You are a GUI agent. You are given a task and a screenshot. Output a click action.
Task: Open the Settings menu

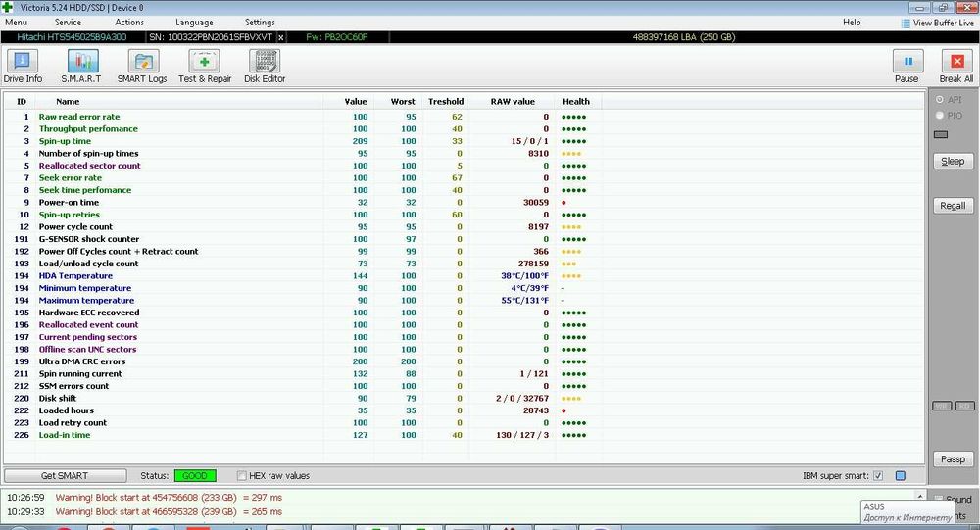click(260, 22)
